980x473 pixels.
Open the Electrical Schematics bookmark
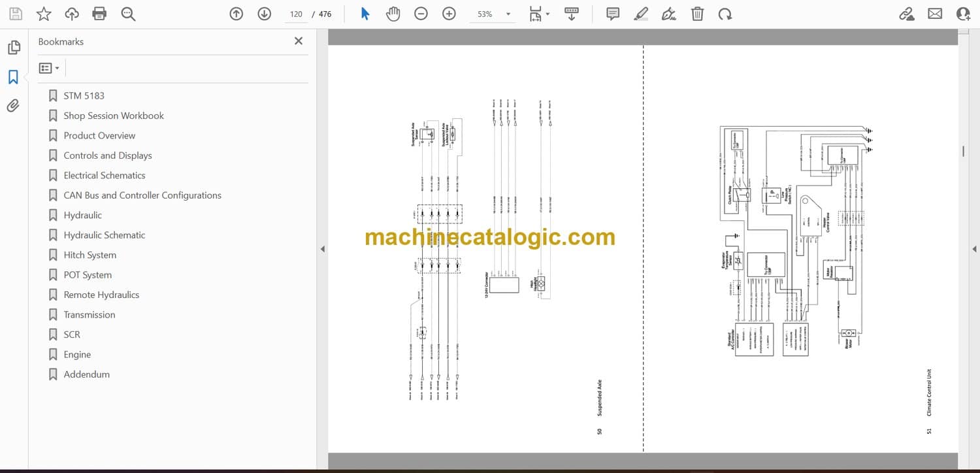pyautogui.click(x=105, y=175)
